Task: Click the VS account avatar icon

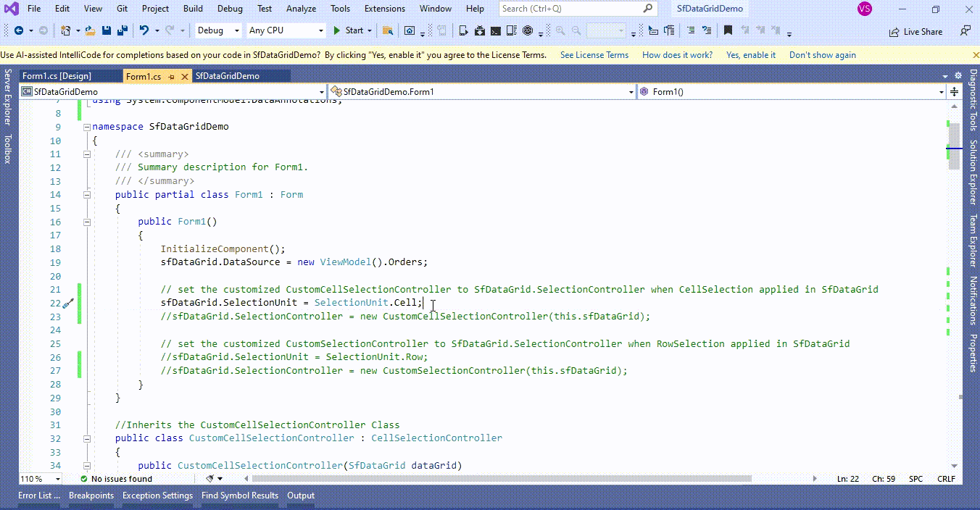Action: pyautogui.click(x=864, y=9)
